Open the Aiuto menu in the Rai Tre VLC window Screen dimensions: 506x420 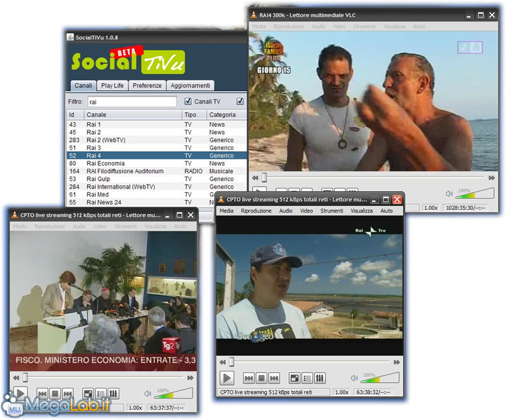point(386,211)
